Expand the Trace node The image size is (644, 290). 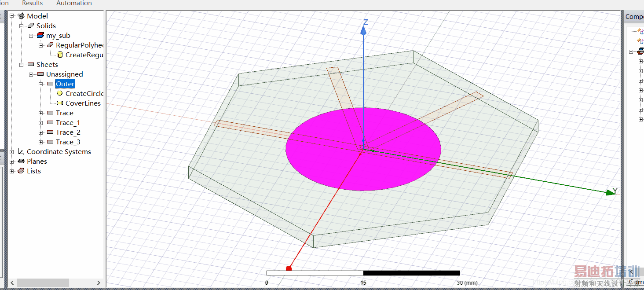click(41, 113)
